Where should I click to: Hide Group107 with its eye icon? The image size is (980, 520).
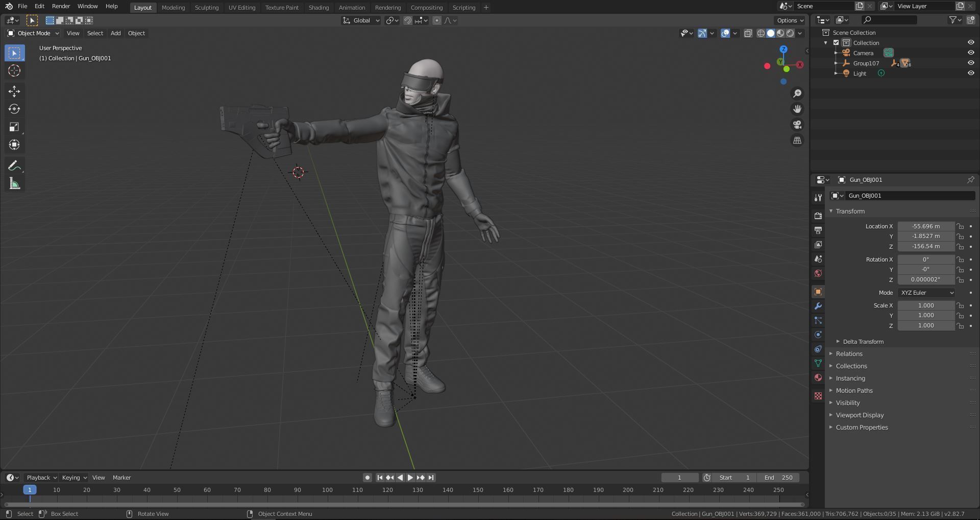[x=971, y=63]
